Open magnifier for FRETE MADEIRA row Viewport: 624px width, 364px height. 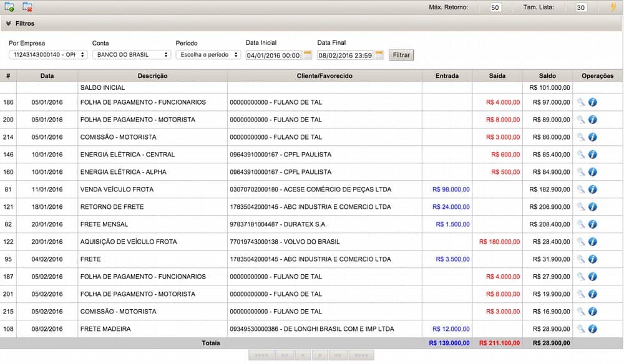pyautogui.click(x=581, y=329)
